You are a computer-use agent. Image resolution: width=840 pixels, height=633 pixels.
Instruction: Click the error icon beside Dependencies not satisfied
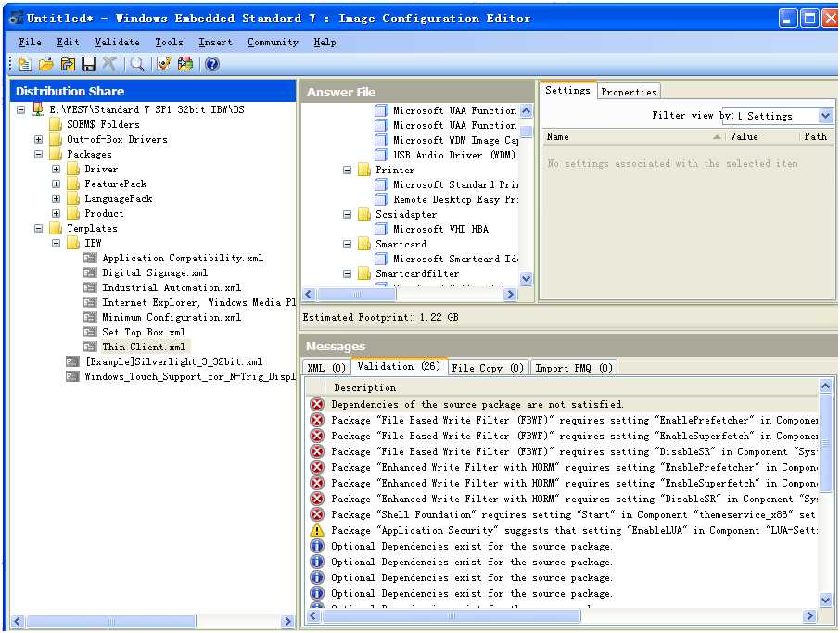click(317, 404)
